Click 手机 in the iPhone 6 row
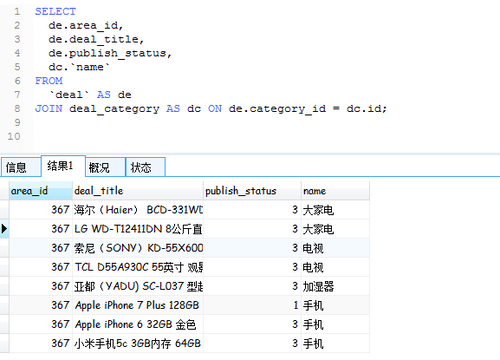Viewport: 500px width, 360px height. point(335,324)
